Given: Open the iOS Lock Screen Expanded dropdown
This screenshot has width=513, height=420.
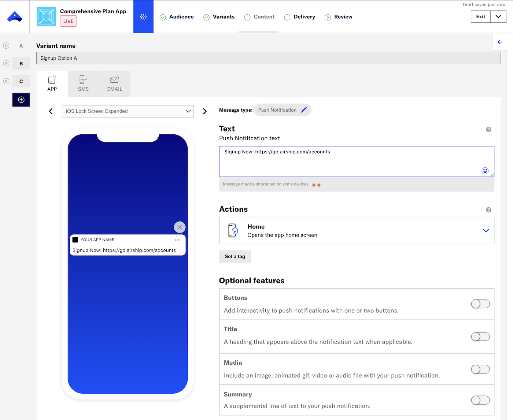Looking at the screenshot, I should [128, 111].
